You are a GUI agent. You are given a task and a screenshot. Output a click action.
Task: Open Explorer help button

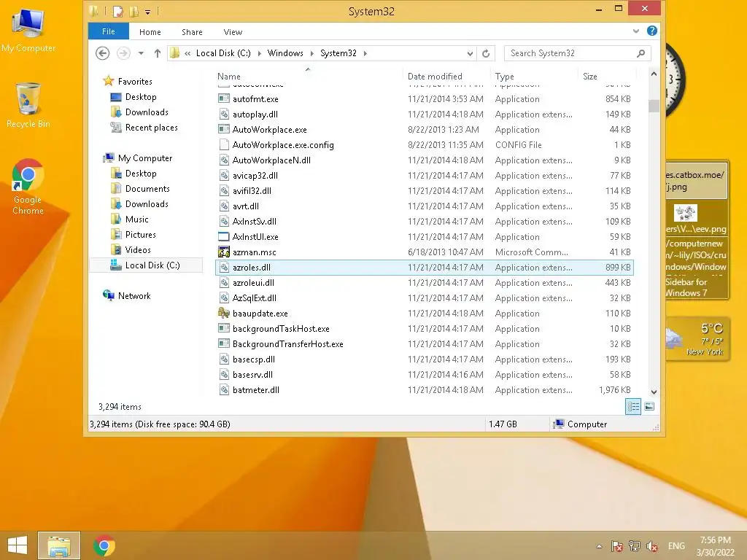pos(651,31)
